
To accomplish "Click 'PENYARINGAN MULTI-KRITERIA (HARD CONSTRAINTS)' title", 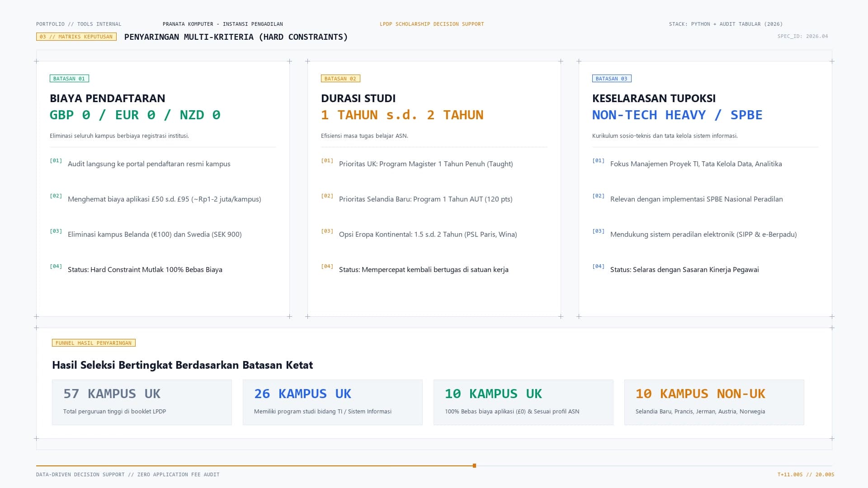I will click(236, 37).
